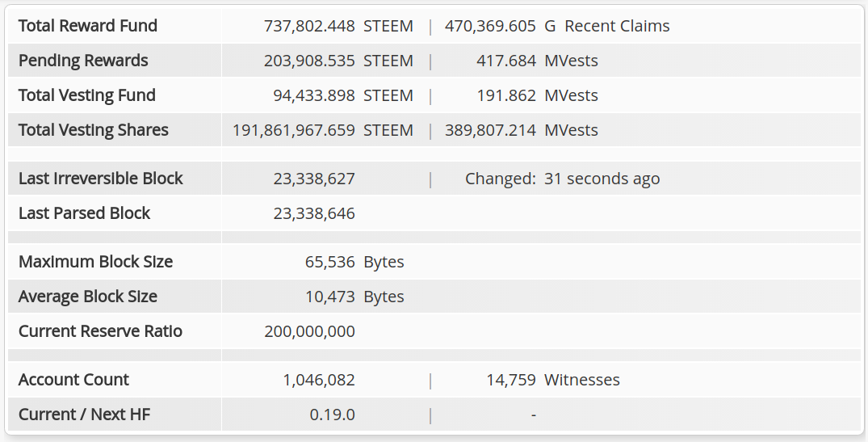
Task: Click the Changed 31 seconds ago text
Action: [x=562, y=179]
